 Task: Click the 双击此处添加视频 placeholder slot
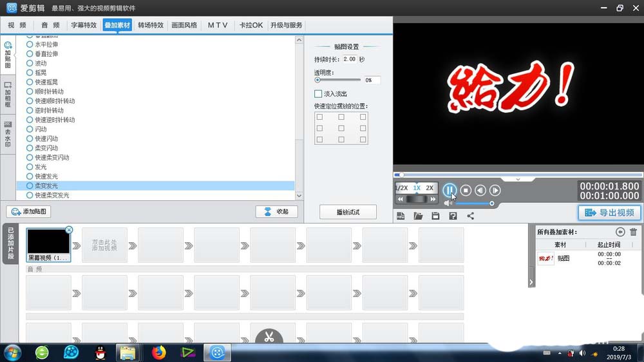pyautogui.click(x=104, y=245)
